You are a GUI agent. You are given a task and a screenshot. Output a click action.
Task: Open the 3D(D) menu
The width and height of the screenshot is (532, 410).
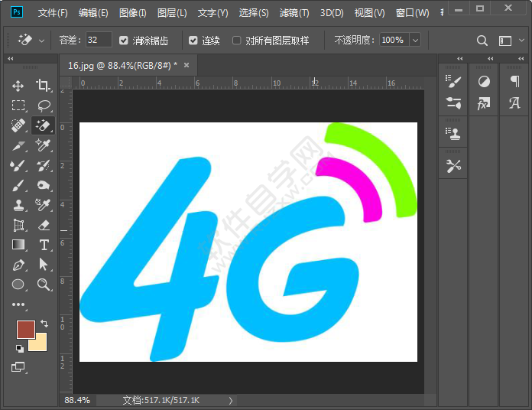point(332,13)
